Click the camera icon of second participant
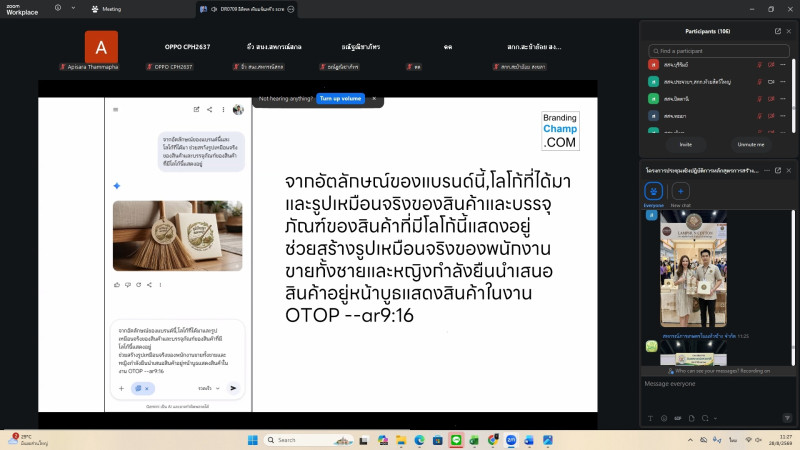Image resolution: width=800 pixels, height=450 pixels. pyautogui.click(x=771, y=82)
